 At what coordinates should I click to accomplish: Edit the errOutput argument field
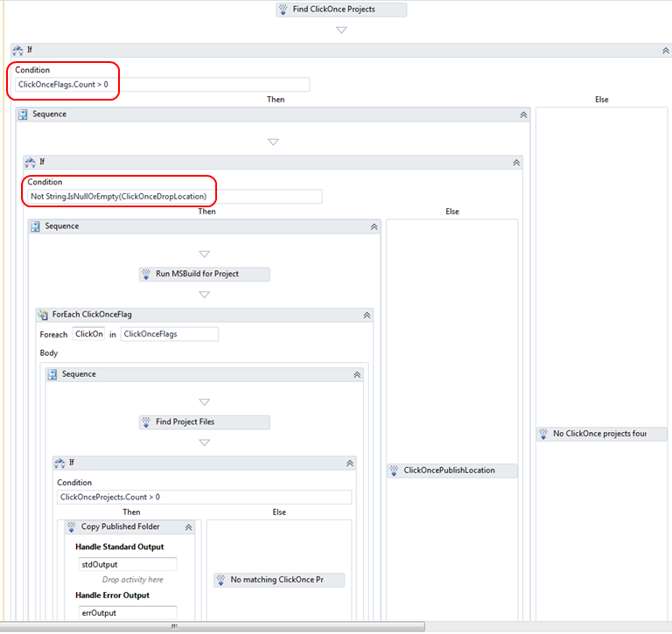(x=128, y=613)
